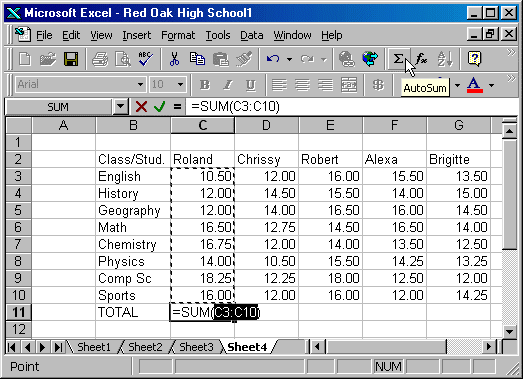Open the Insert menu

tap(136, 35)
